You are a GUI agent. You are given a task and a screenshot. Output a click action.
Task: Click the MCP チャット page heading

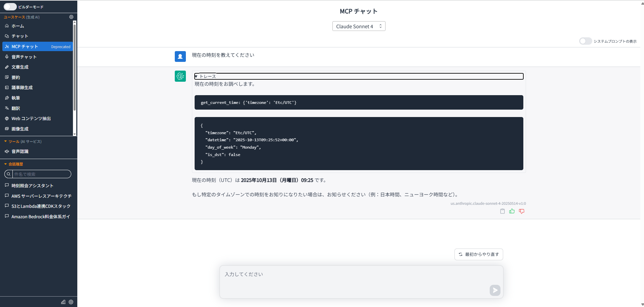359,11
